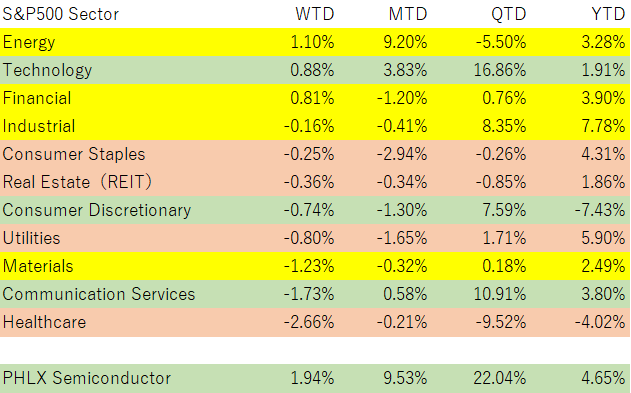
Task: Click the Real Estate (REIT) label
Action: 77,182
